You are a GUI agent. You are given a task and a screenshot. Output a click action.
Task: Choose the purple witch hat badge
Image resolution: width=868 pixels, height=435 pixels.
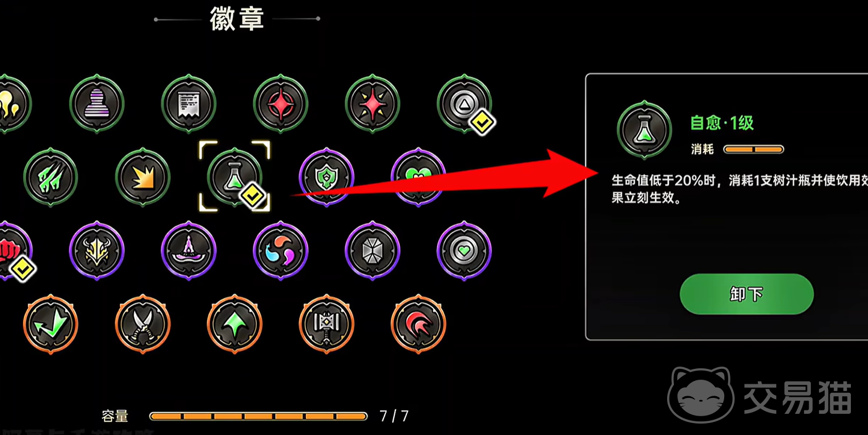(188, 251)
